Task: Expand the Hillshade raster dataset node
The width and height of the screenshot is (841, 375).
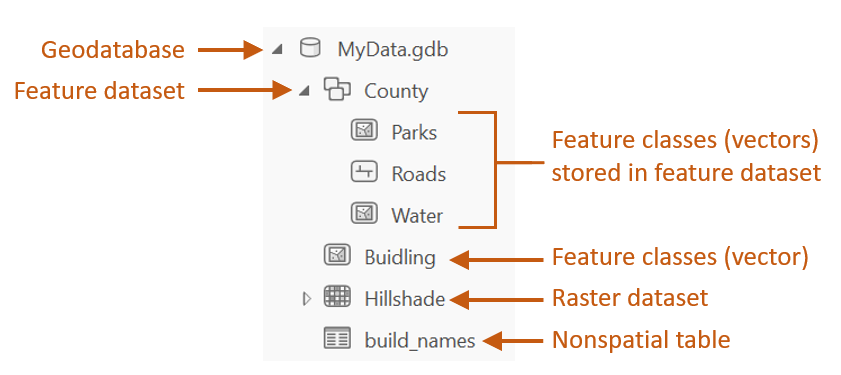Action: (x=306, y=299)
